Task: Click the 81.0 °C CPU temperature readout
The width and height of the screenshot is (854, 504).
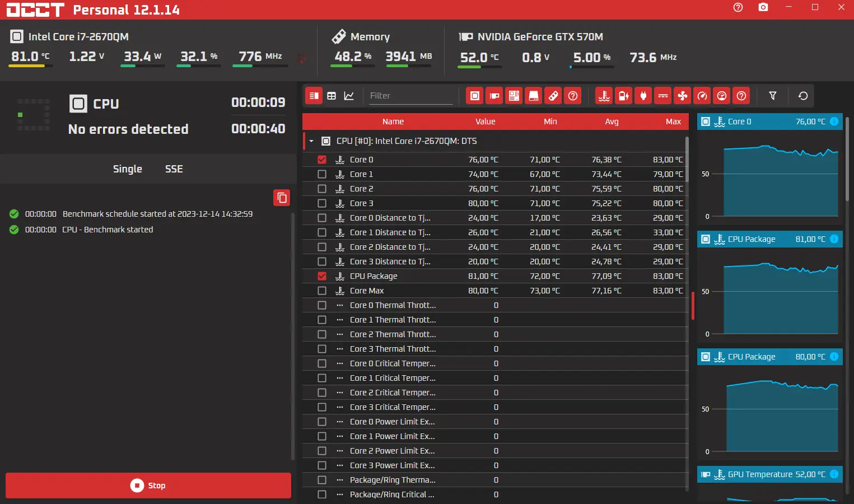Action: pos(30,57)
